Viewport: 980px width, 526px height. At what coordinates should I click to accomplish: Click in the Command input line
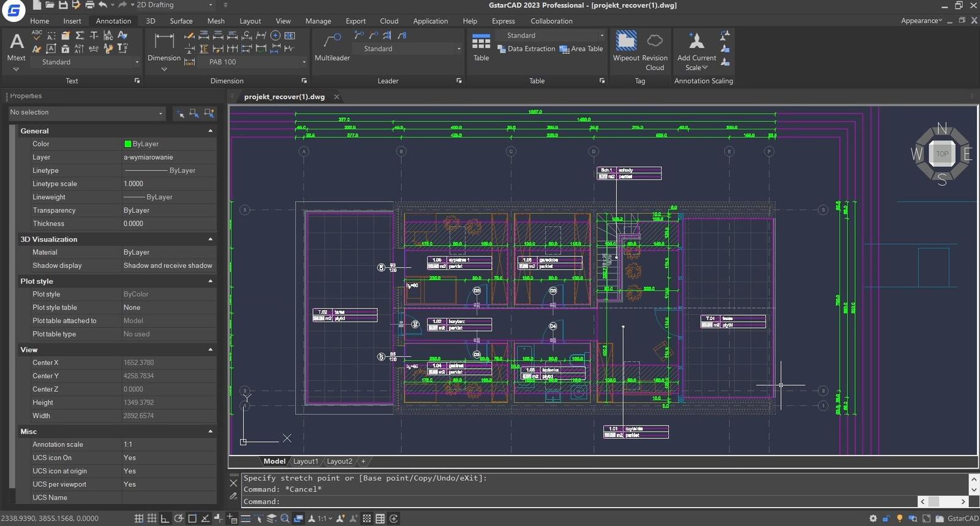pos(551,501)
